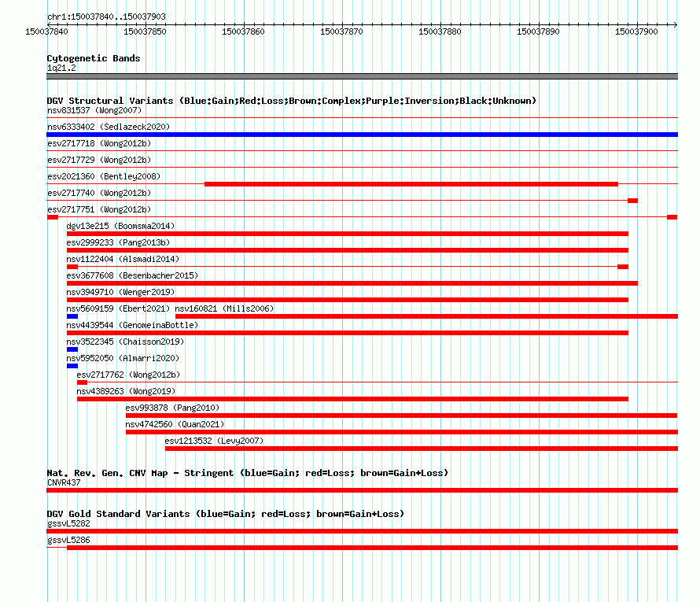This screenshot has width=700, height=602.
Task: Open variant nsv5609159 (Ebert2021)
Action: pos(118,308)
